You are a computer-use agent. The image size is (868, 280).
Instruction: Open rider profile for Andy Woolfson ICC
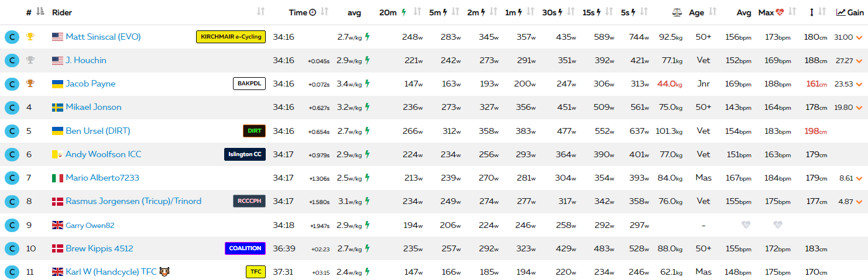coord(103,154)
